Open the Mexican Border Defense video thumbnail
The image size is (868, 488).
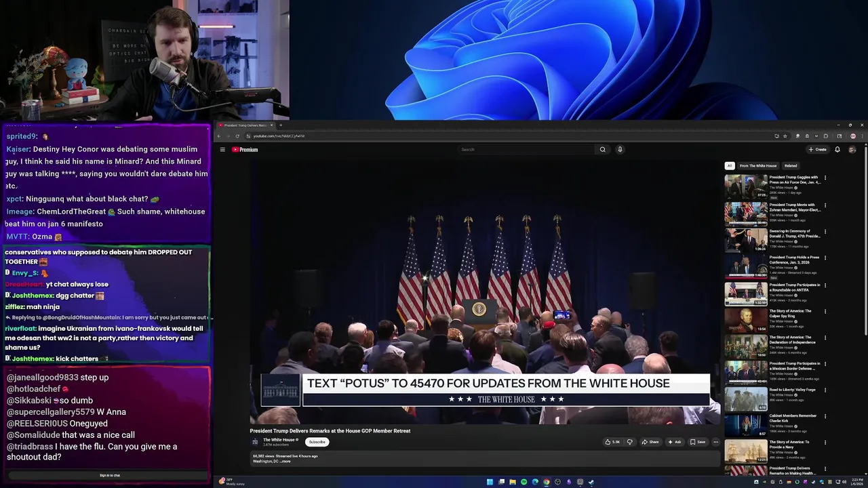746,372
